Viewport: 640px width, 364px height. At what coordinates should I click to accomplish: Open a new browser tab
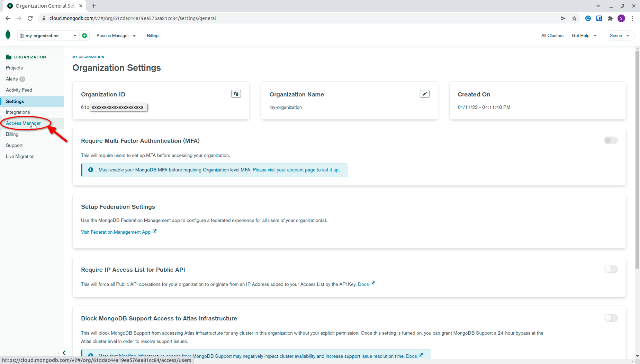click(94, 6)
